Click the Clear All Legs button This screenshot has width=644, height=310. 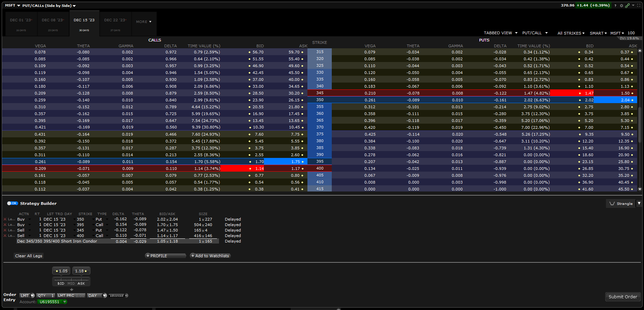point(29,256)
